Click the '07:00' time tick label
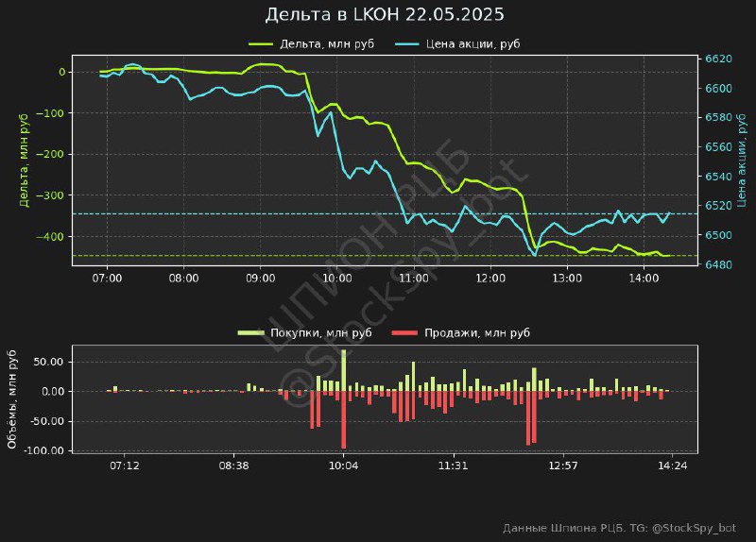This screenshot has height=542, width=756. coord(107,278)
